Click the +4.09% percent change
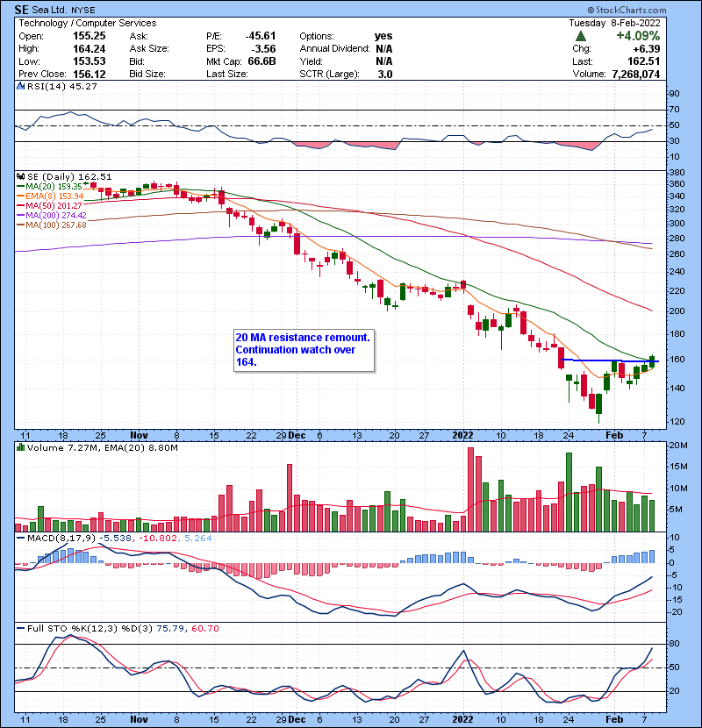 638,36
